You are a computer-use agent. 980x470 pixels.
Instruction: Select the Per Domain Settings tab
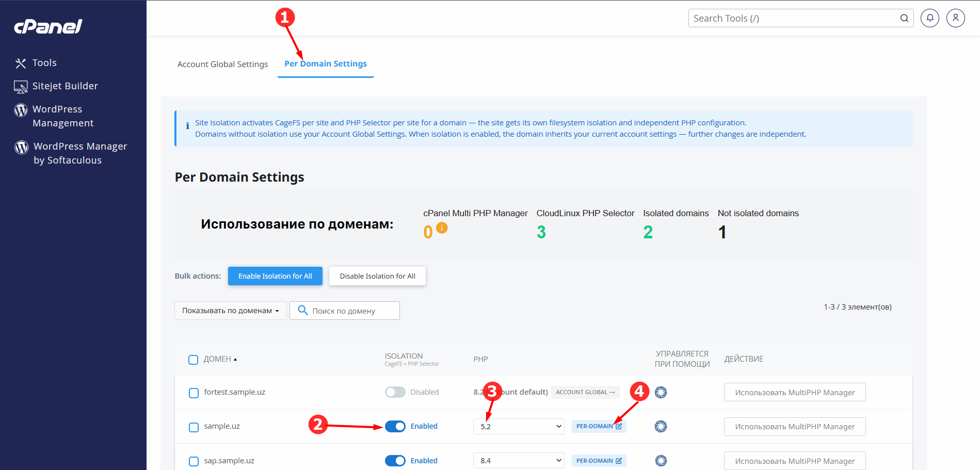(x=326, y=64)
